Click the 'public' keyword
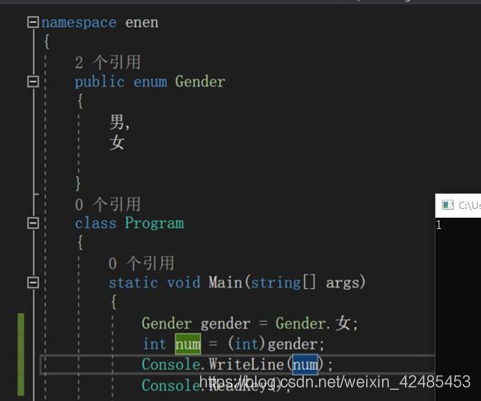This screenshot has width=481, height=401. (99, 82)
